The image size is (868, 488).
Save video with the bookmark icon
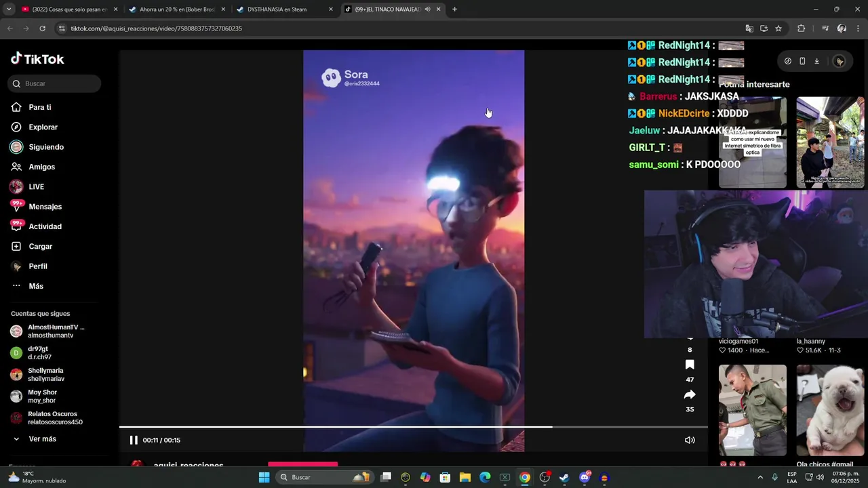click(690, 365)
